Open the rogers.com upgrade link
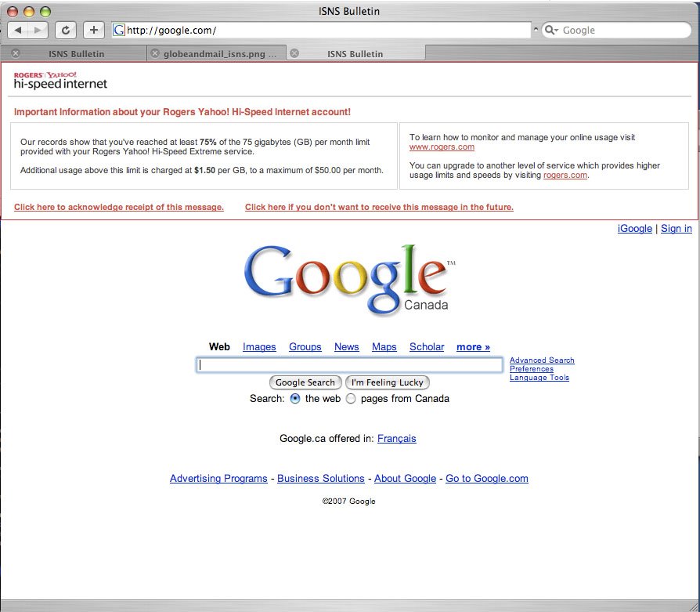This screenshot has height=612, width=700. tap(565, 174)
